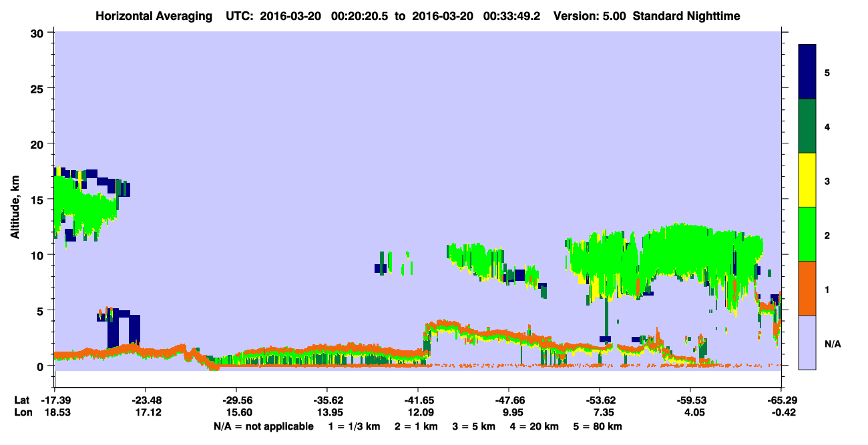Click latitude value -47.66
The width and height of the screenshot is (868, 445).
[x=509, y=400]
